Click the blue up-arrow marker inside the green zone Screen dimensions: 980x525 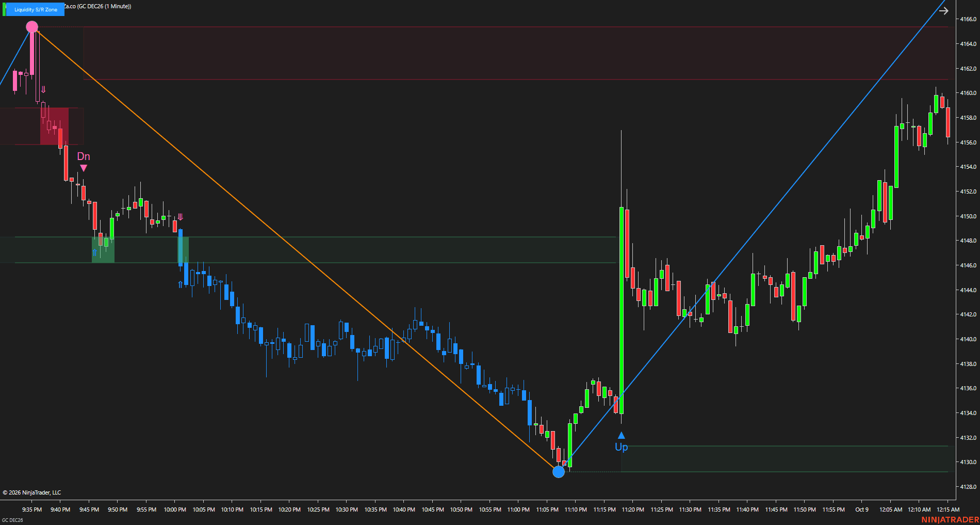point(94,252)
